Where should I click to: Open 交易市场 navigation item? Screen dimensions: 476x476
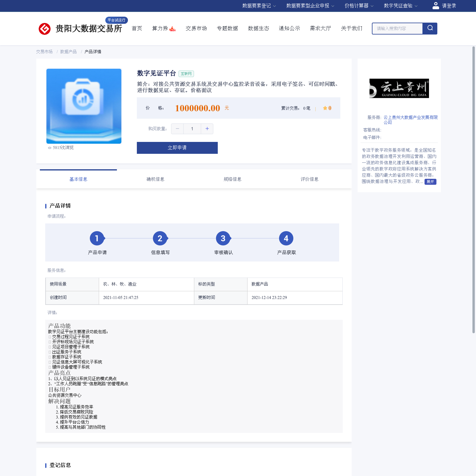(196, 28)
